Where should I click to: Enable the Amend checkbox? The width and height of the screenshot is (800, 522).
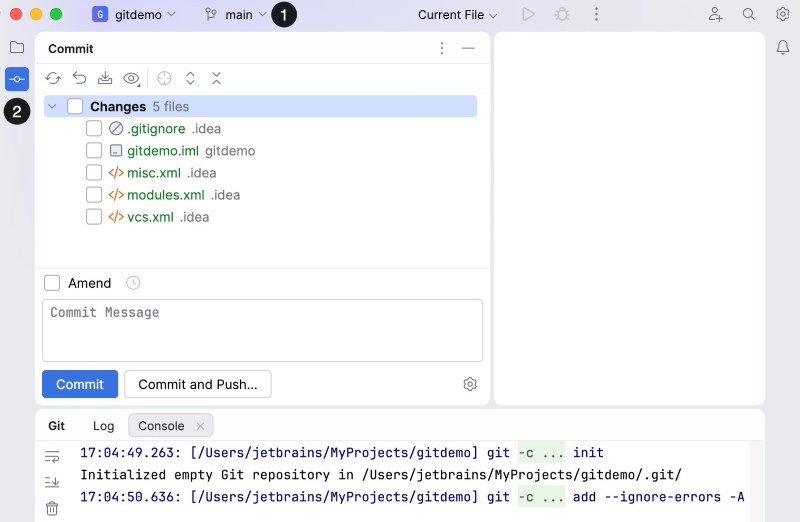tap(52, 283)
